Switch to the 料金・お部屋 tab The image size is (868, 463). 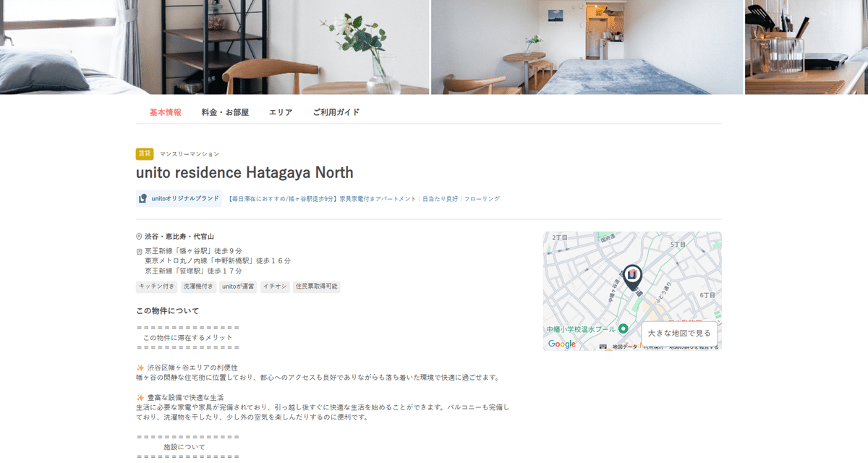(x=225, y=112)
